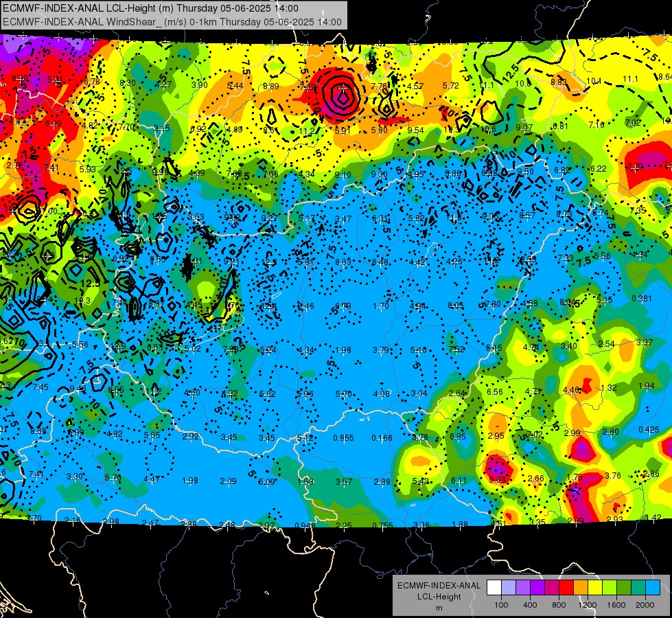
Task: Click the map value '2.09'
Action: (228, 481)
